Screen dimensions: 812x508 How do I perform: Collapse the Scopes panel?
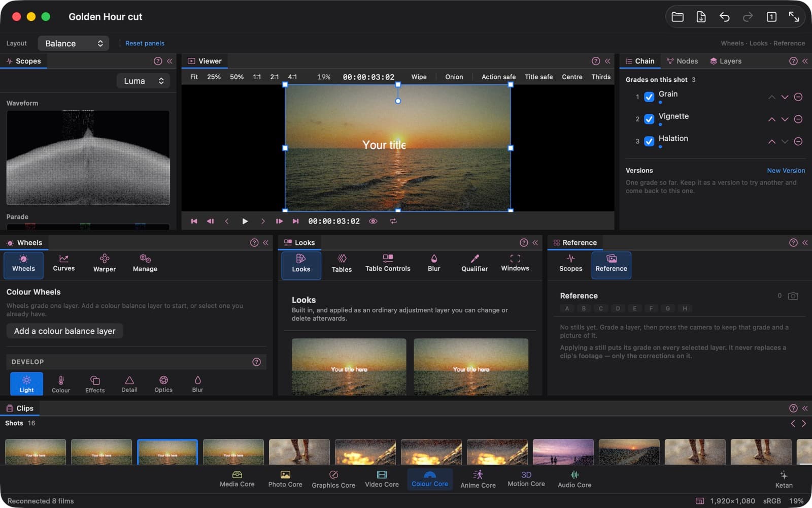tap(170, 61)
